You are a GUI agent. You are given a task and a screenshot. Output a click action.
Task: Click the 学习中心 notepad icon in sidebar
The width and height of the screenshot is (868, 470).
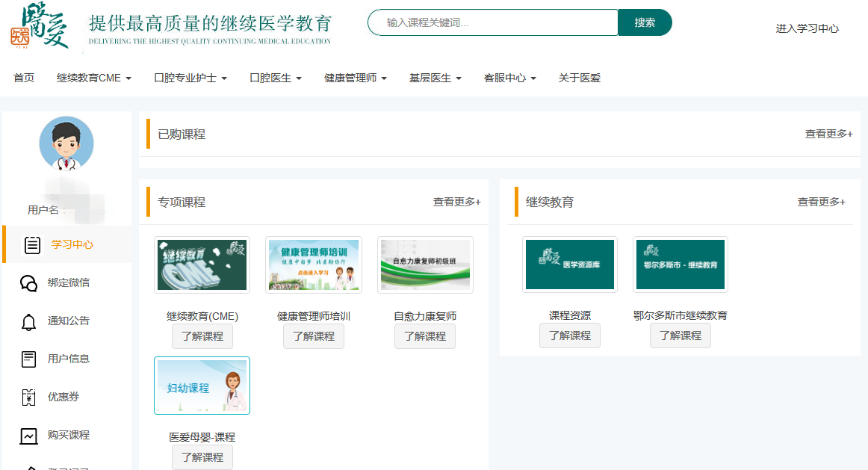[32, 245]
